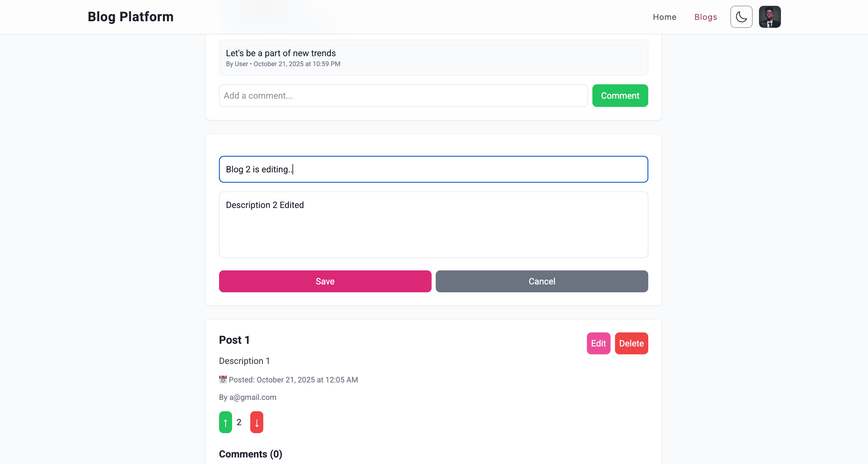Edit Post 1
Viewport: 868px width, 464px height.
click(598, 343)
